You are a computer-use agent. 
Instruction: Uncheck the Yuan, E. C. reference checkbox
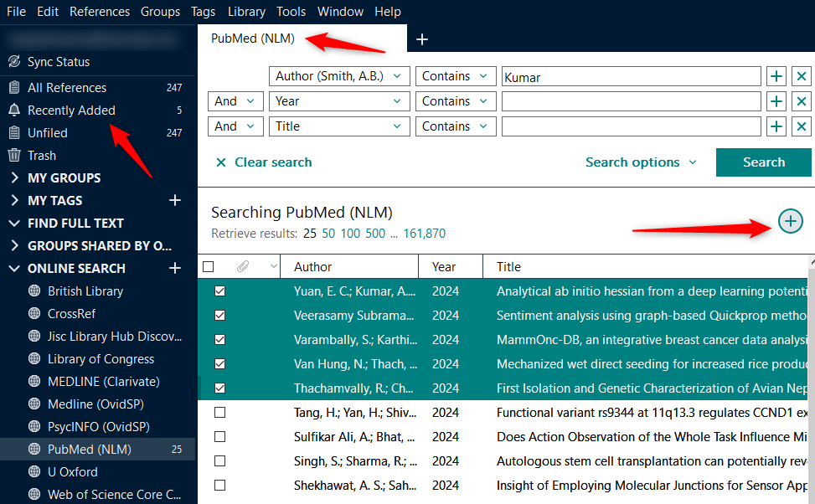tap(219, 291)
